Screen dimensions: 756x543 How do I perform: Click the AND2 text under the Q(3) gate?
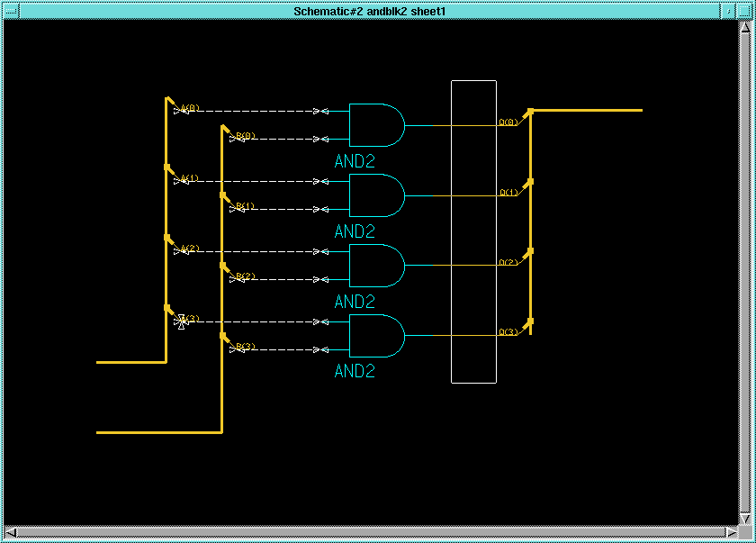point(355,371)
